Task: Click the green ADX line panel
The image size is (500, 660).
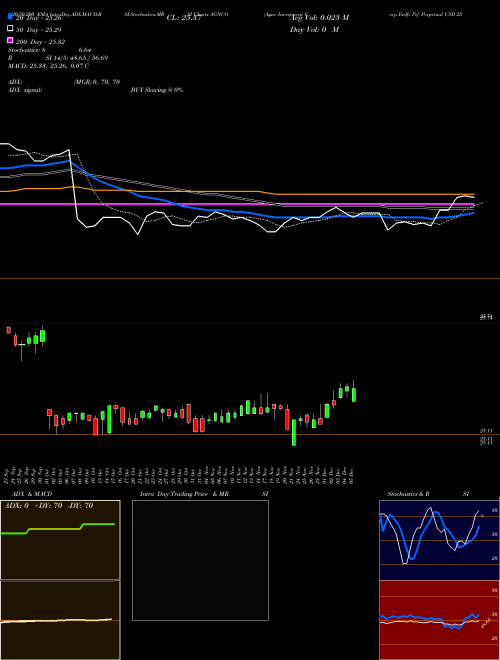Action: pos(60,540)
